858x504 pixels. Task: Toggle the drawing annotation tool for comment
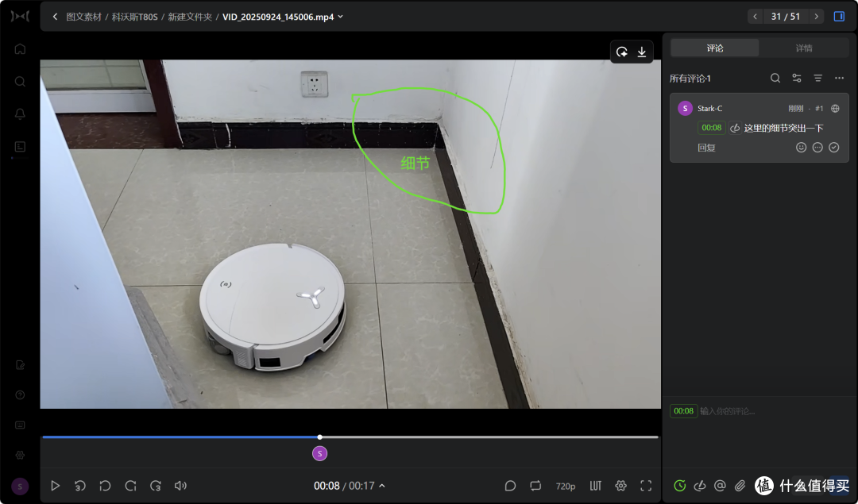tap(700, 486)
